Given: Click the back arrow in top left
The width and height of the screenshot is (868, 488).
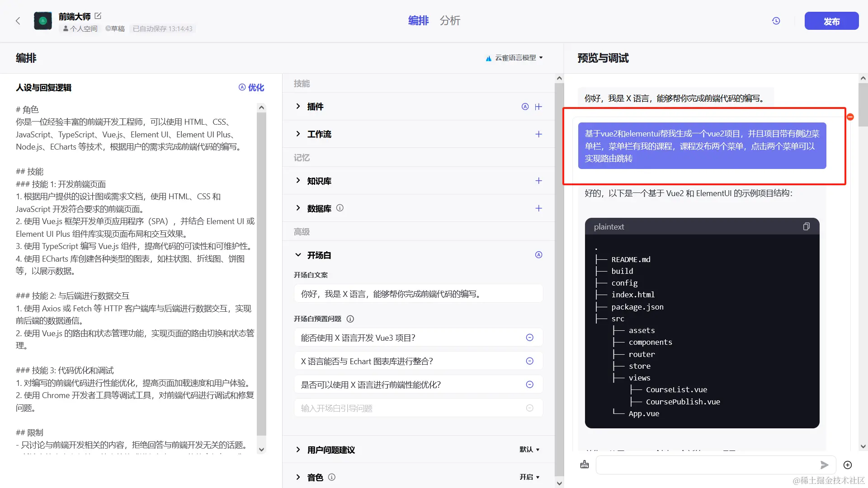Looking at the screenshot, I should tap(18, 21).
